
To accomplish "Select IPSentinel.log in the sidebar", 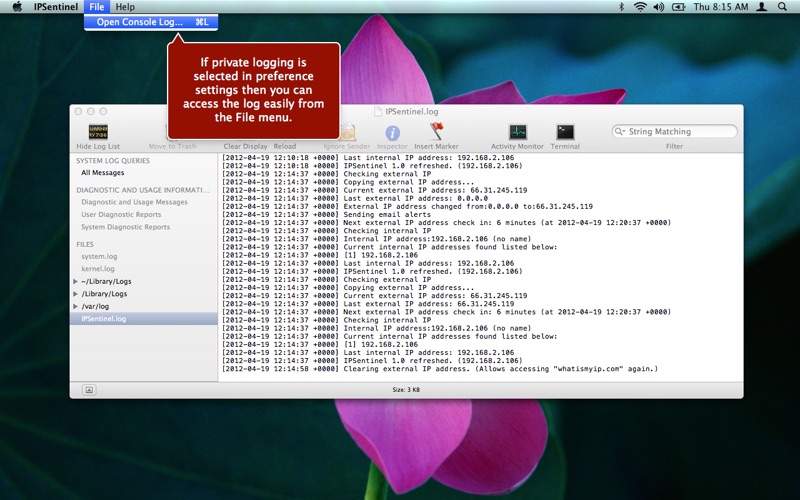I will click(x=144, y=319).
